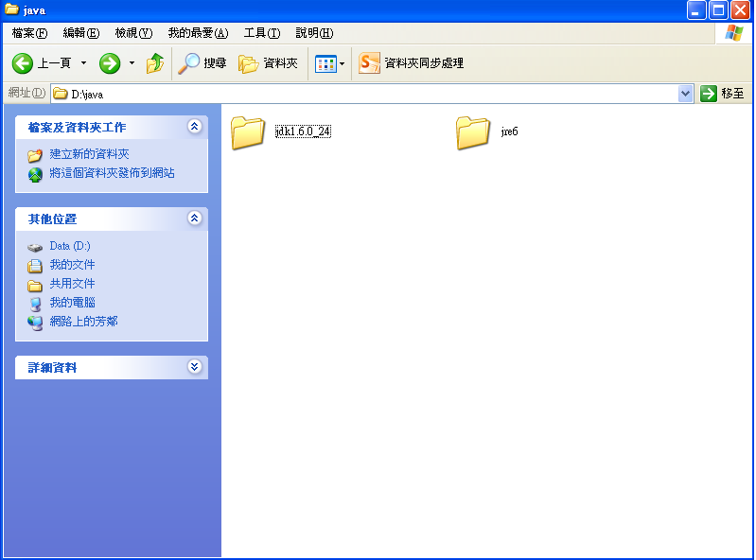Collapse the 檔案及資料夾工作 panel
The image size is (756, 560).
coord(194,127)
